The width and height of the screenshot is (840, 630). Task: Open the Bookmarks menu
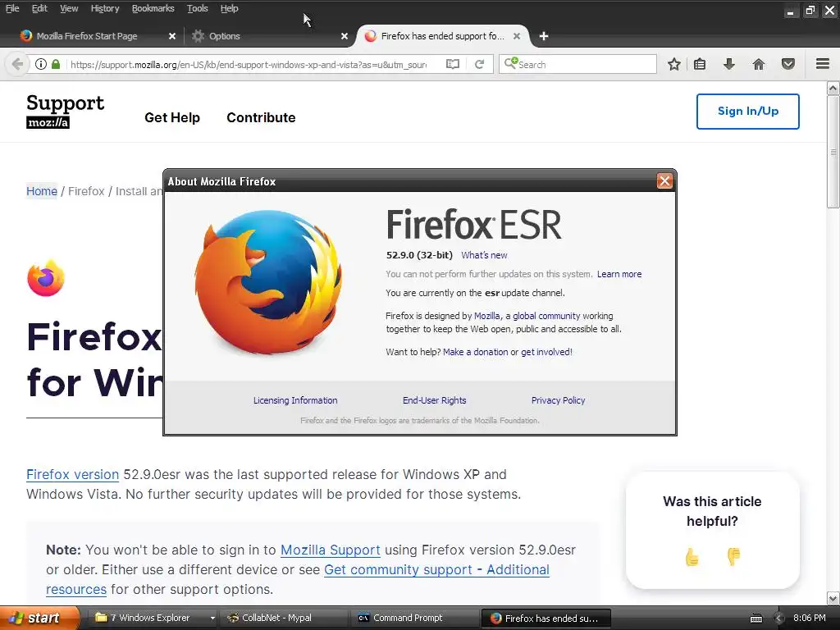pyautogui.click(x=153, y=8)
